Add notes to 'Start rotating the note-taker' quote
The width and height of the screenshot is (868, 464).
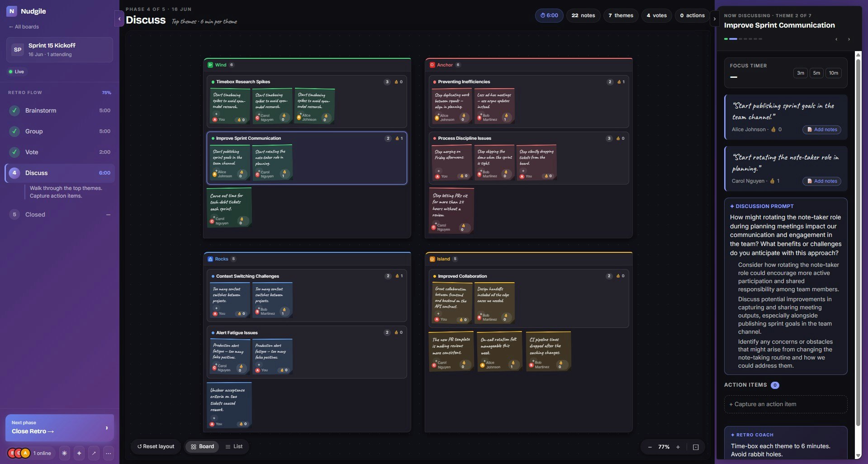click(x=821, y=181)
